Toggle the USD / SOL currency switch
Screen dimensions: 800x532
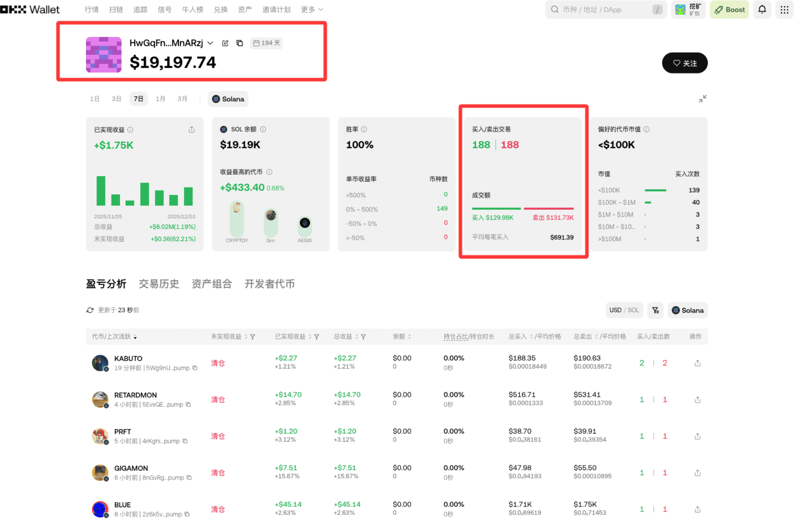[624, 310]
